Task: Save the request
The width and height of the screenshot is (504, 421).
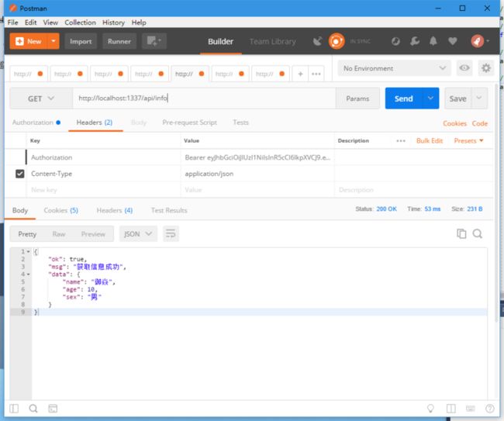Action: tap(457, 98)
